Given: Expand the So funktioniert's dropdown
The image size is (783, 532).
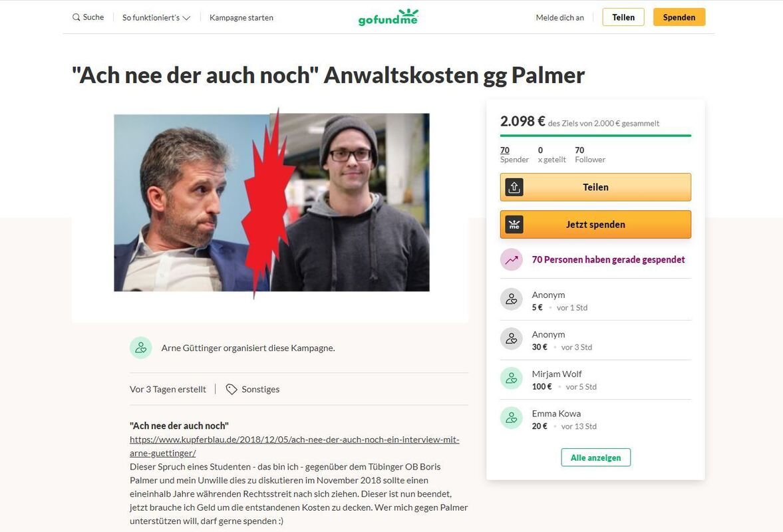Looking at the screenshot, I should point(156,17).
